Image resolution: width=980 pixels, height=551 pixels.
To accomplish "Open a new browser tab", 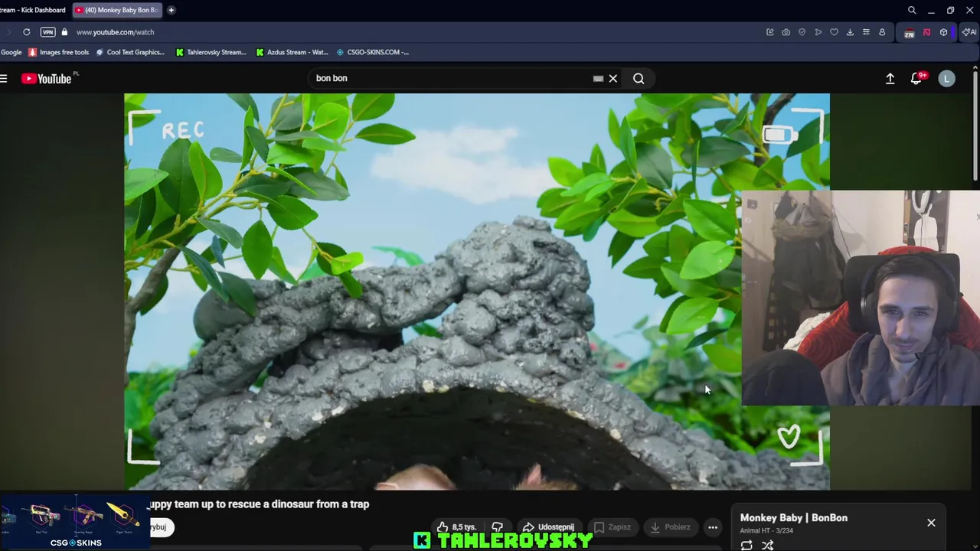I will tap(171, 10).
